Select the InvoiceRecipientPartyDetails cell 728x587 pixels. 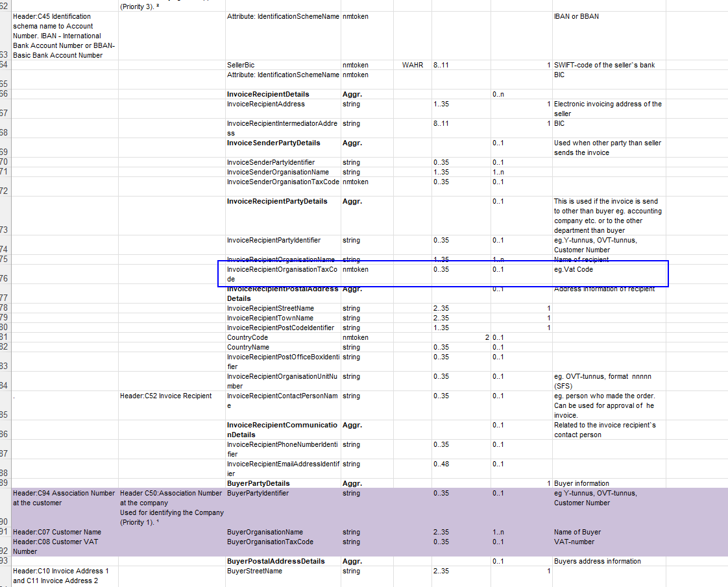[x=283, y=216]
